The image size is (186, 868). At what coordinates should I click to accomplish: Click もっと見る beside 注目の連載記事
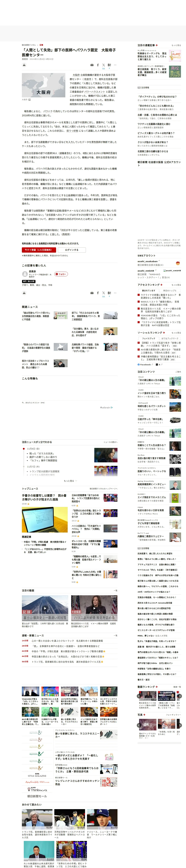coord(176,45)
